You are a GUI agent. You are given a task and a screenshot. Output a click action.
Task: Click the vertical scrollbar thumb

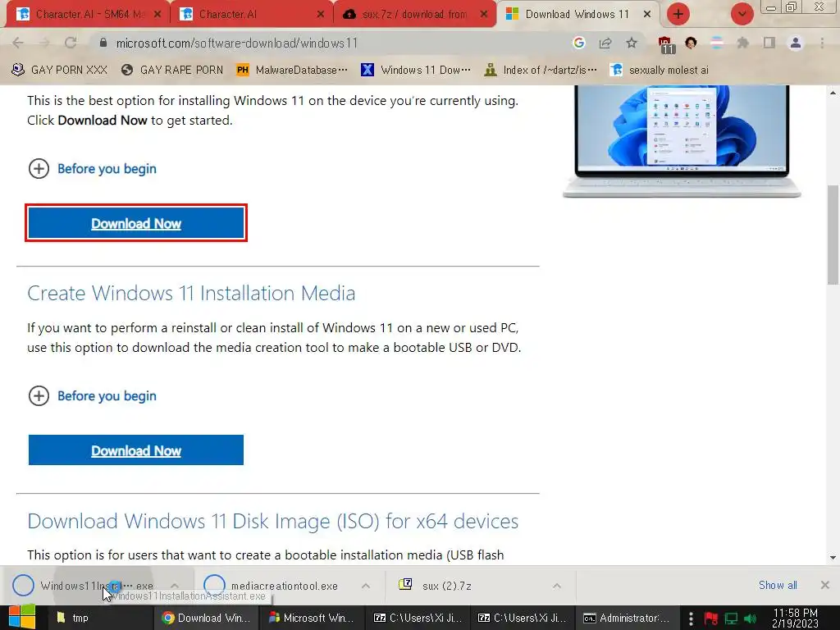833,235
